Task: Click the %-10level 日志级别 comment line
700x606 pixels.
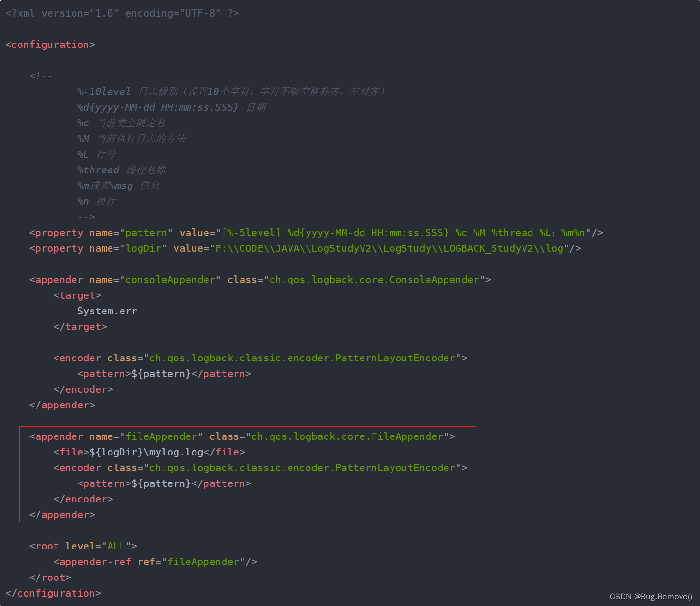Action: 231,92
